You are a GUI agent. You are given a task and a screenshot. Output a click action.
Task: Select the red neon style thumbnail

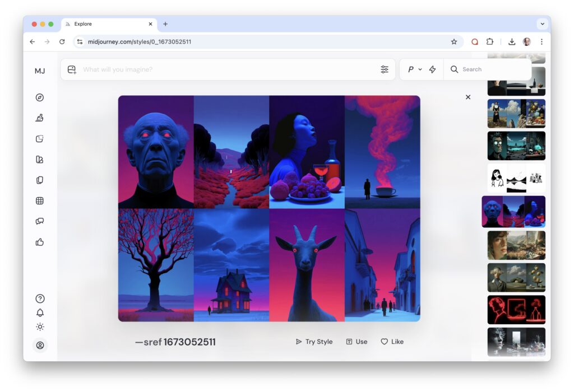pyautogui.click(x=516, y=310)
